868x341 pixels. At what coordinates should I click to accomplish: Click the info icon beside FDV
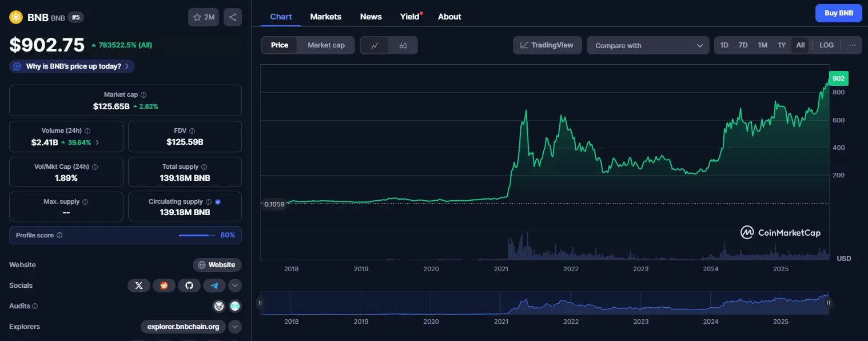coord(192,131)
